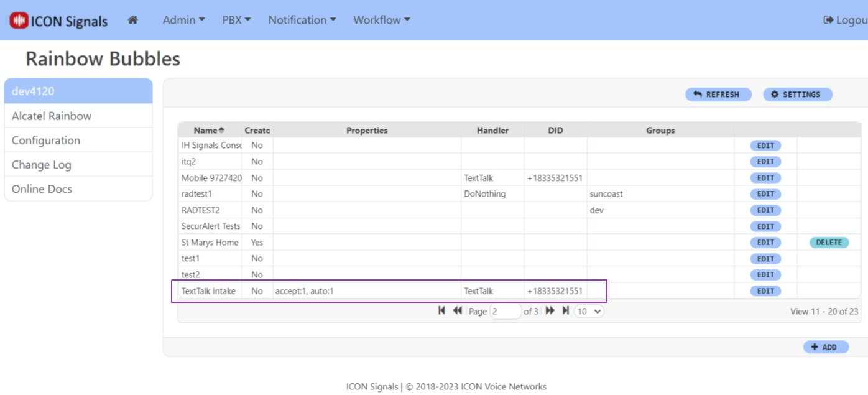
Task: Open the Notification menu
Action: (x=302, y=20)
